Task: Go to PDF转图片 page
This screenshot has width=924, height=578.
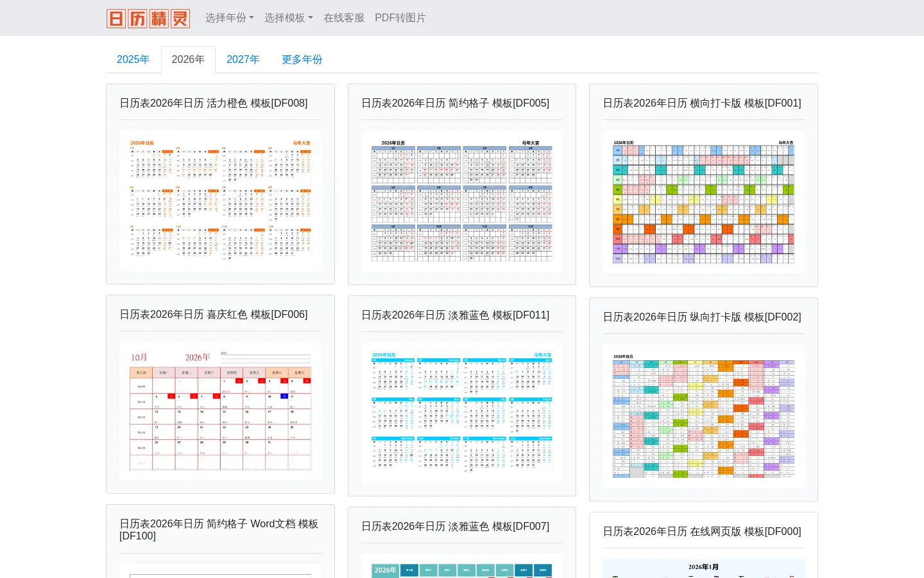Action: click(x=400, y=18)
